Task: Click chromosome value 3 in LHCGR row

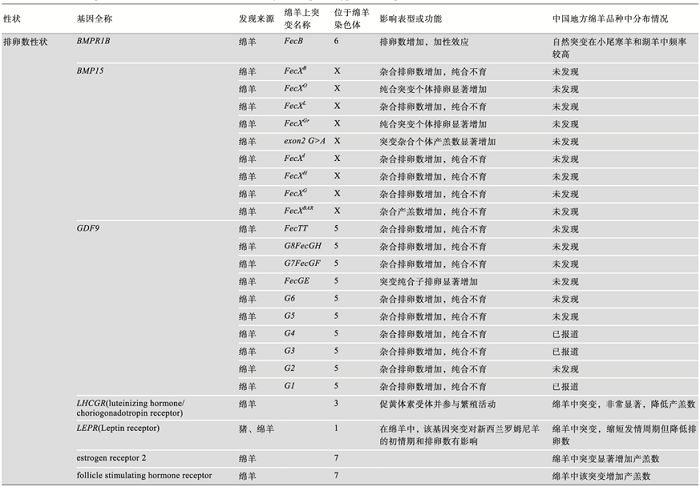Action: 336,404
